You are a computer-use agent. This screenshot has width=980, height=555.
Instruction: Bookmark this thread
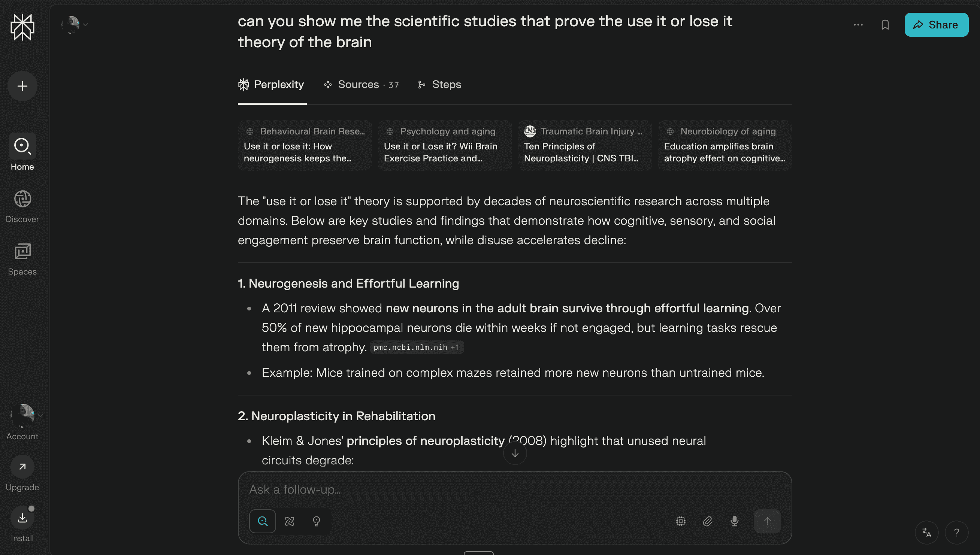click(885, 25)
